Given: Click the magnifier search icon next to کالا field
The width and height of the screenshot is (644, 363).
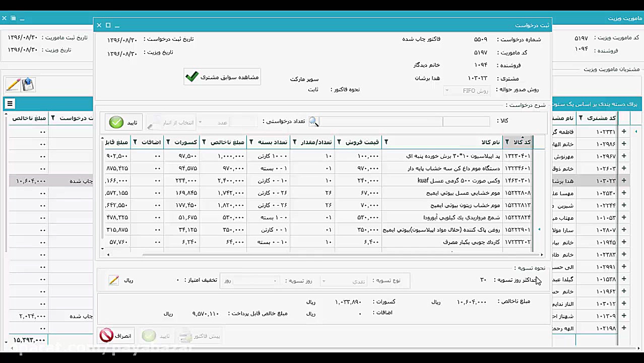Looking at the screenshot, I should tap(313, 121).
